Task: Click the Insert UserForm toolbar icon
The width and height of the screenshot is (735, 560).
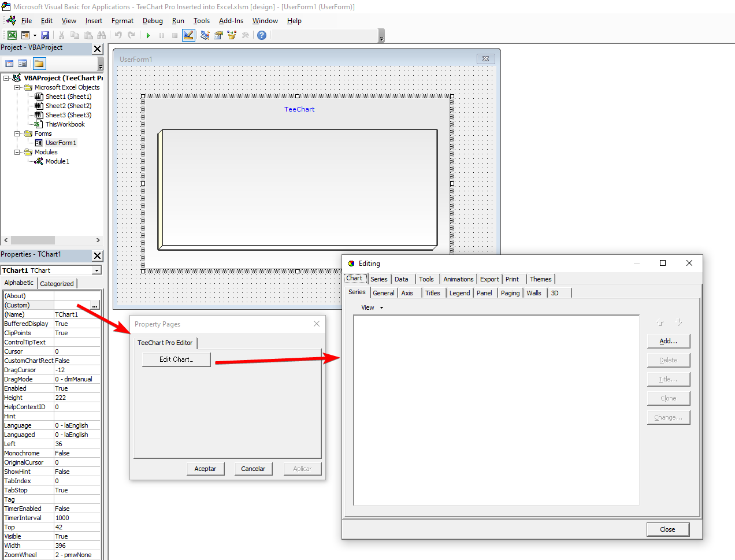Action: click(25, 35)
